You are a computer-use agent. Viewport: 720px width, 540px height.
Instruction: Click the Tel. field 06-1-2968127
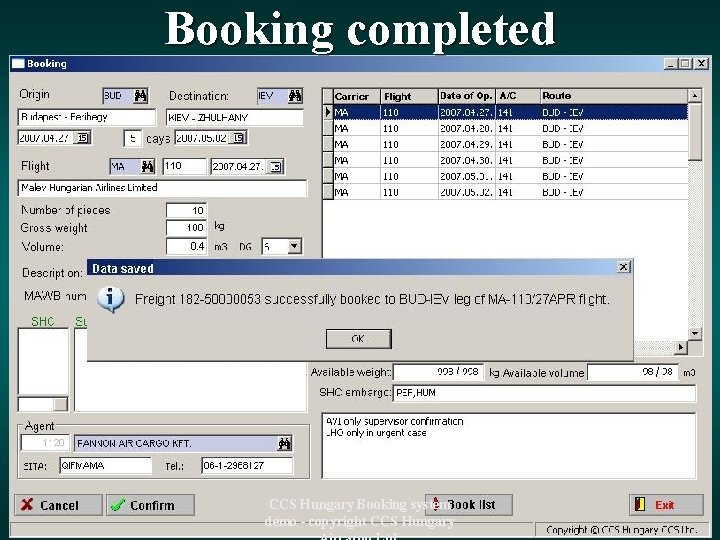(247, 466)
